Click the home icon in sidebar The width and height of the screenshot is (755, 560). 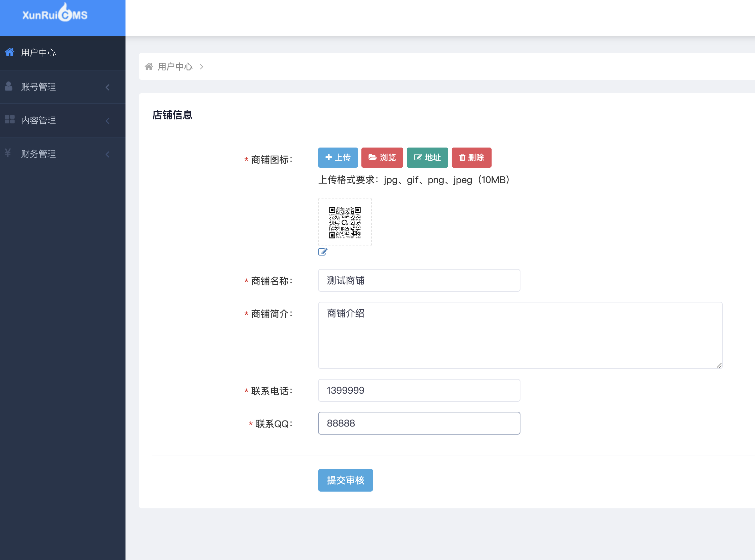[x=9, y=52]
